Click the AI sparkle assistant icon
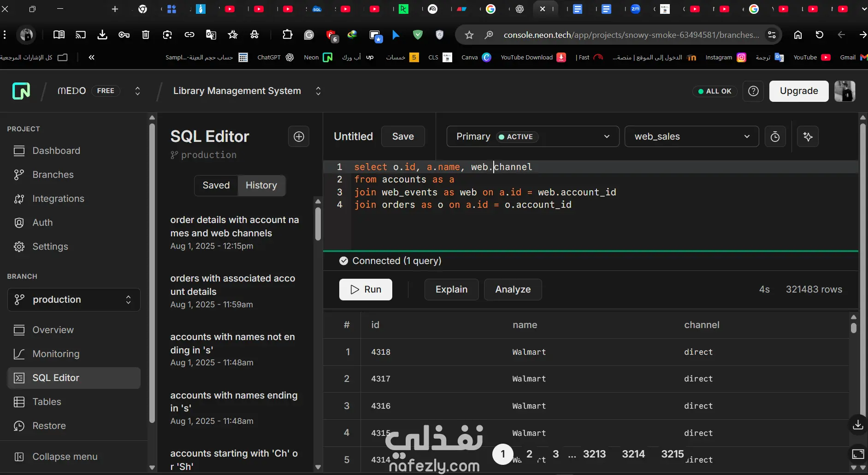Image resolution: width=868 pixels, height=475 pixels. 808,136
